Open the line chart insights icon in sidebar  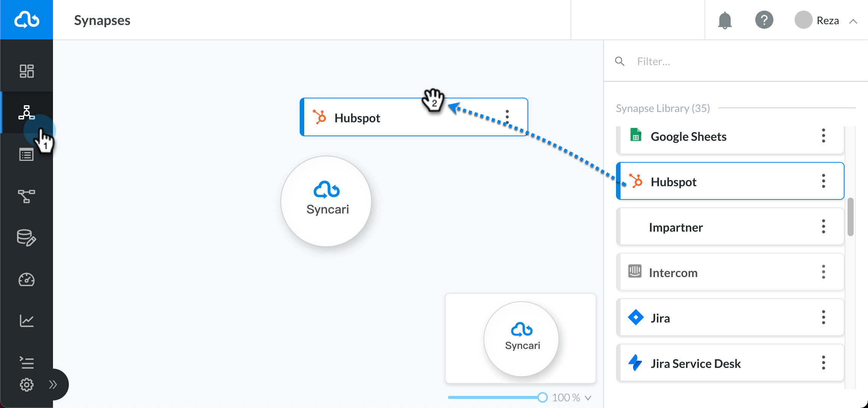26,321
